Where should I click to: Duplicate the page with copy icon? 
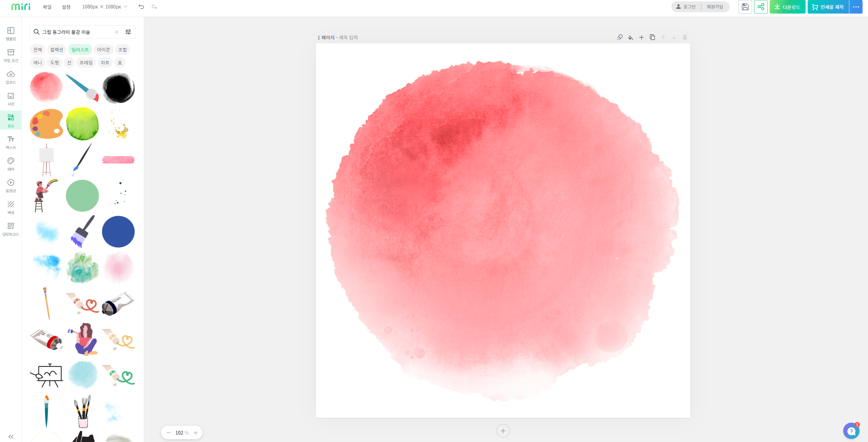[x=652, y=37]
